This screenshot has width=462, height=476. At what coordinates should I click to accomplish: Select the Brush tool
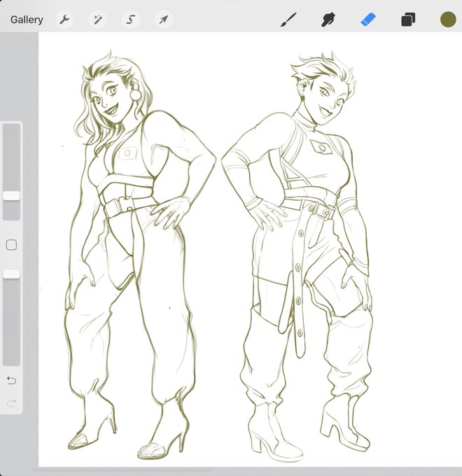pyautogui.click(x=288, y=20)
